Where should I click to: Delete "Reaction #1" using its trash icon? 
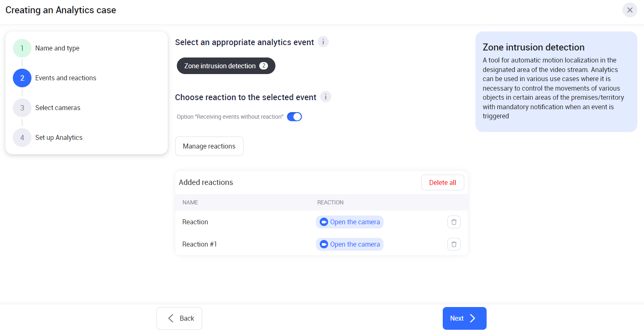coord(453,245)
